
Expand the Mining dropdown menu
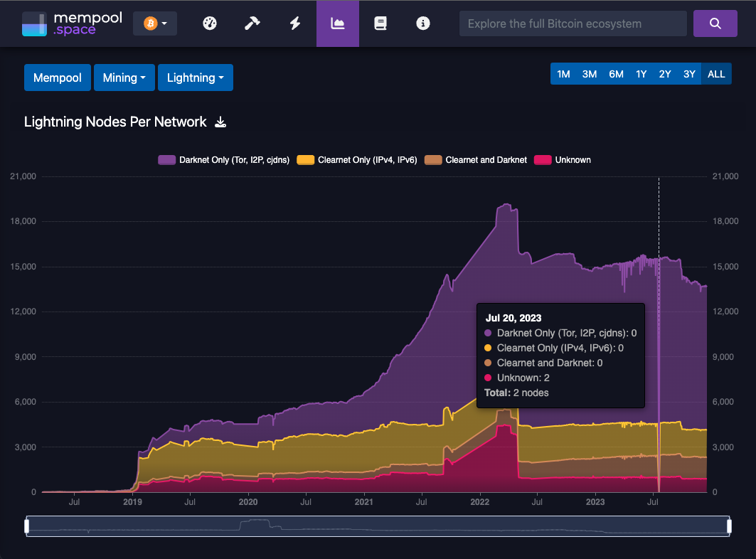coord(124,78)
